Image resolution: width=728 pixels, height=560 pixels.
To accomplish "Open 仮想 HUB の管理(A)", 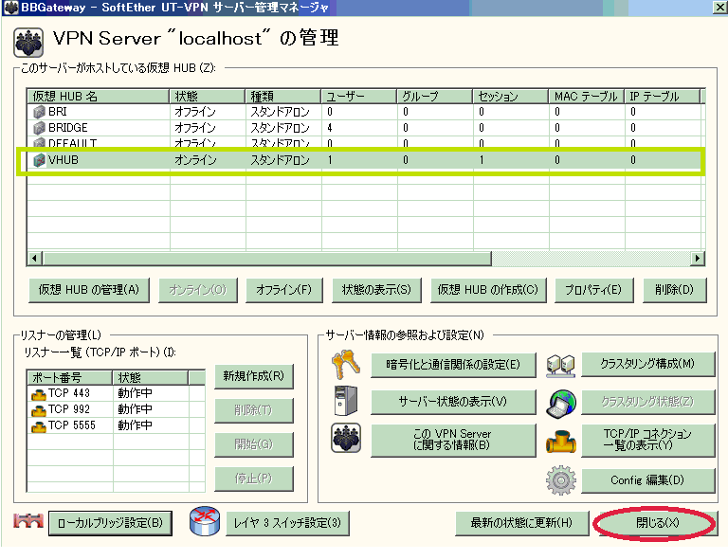I will coord(89,291).
